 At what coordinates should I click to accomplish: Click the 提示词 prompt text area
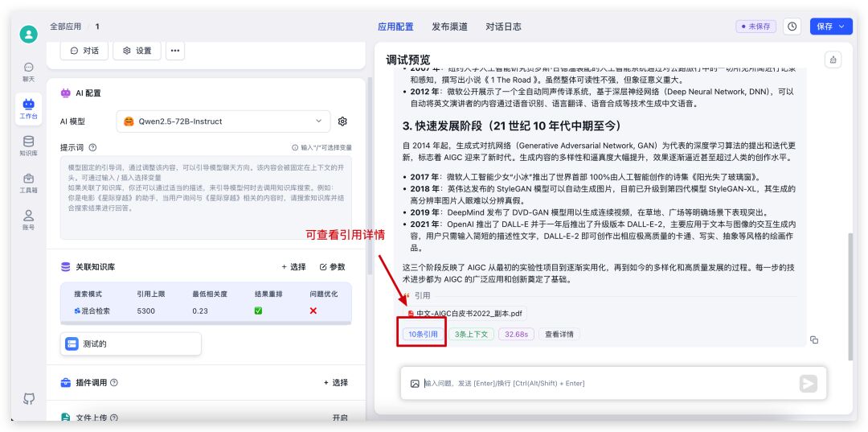(206, 198)
